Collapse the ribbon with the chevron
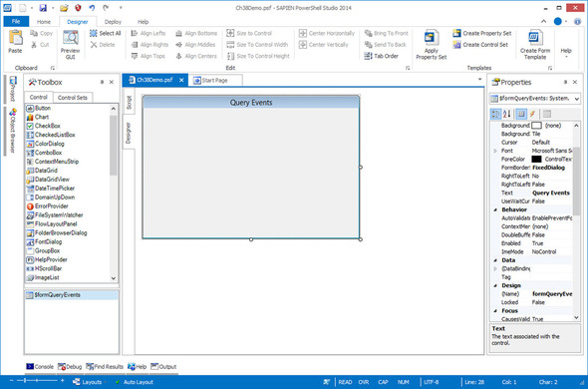 click(544, 21)
